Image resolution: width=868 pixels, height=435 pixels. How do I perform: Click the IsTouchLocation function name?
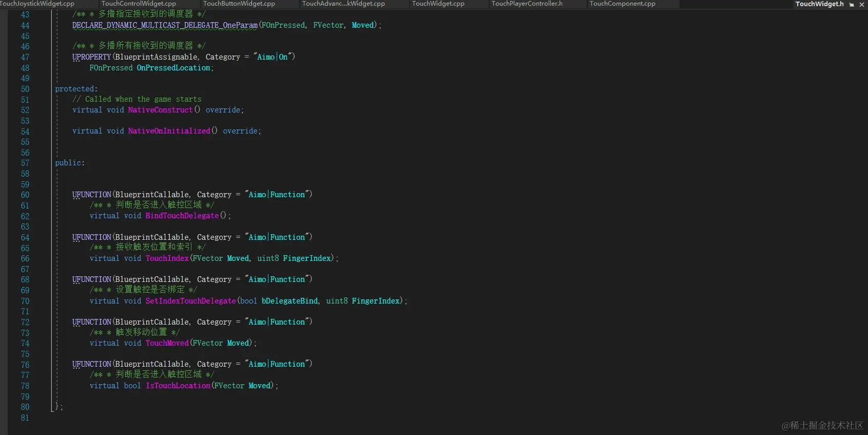(178, 386)
